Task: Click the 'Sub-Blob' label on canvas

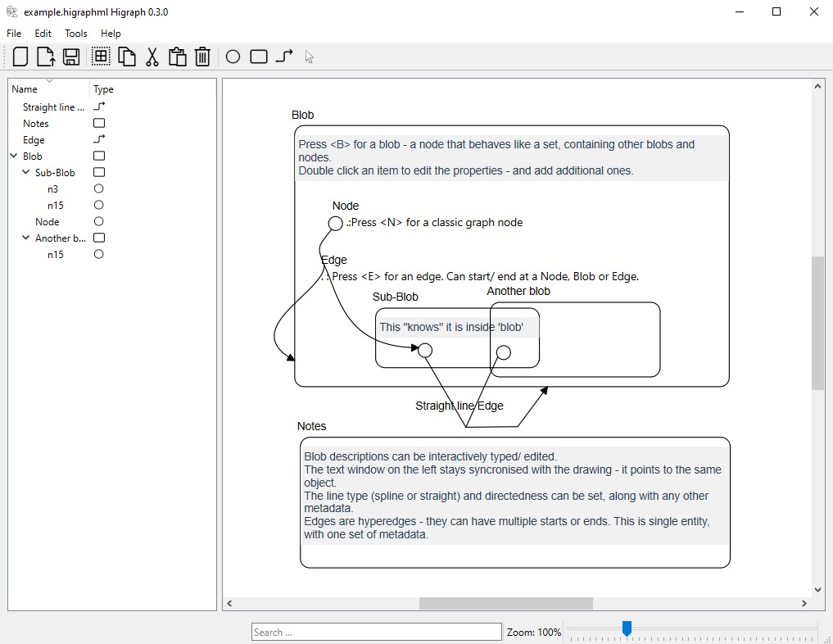Action: pos(396,297)
